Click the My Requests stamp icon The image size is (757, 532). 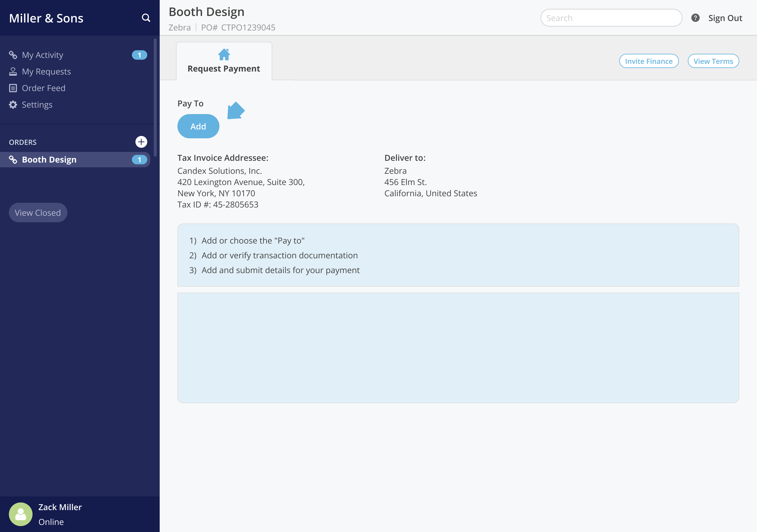tap(13, 72)
